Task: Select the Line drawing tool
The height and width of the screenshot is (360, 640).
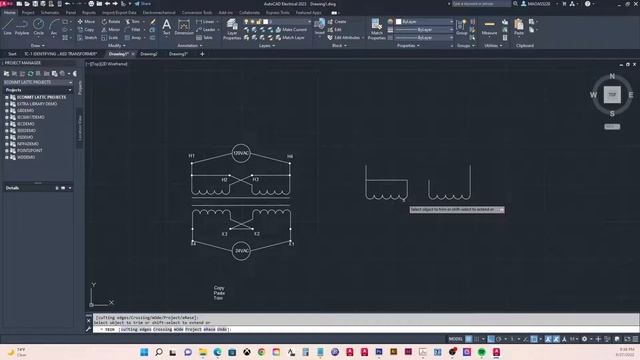Action: pos(7,27)
